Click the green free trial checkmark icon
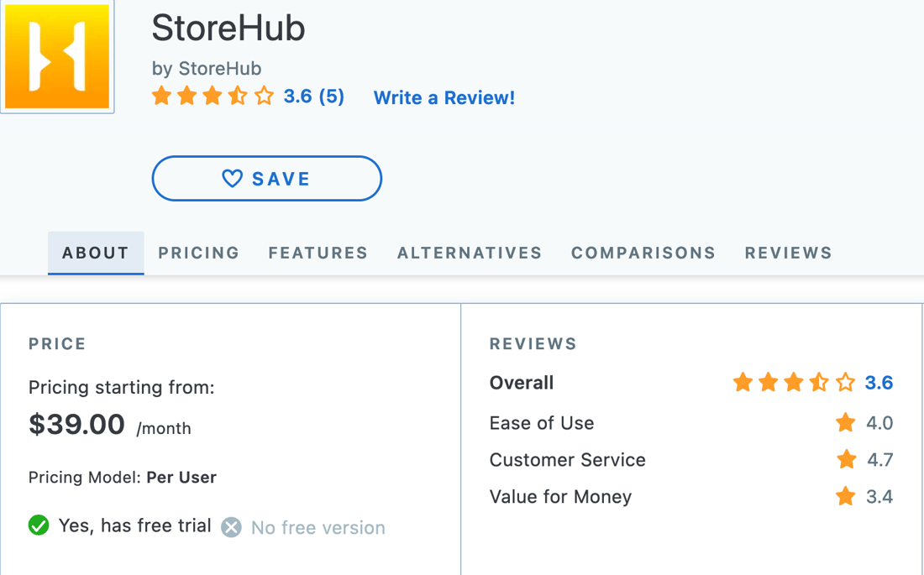This screenshot has width=924, height=575. coord(39,525)
